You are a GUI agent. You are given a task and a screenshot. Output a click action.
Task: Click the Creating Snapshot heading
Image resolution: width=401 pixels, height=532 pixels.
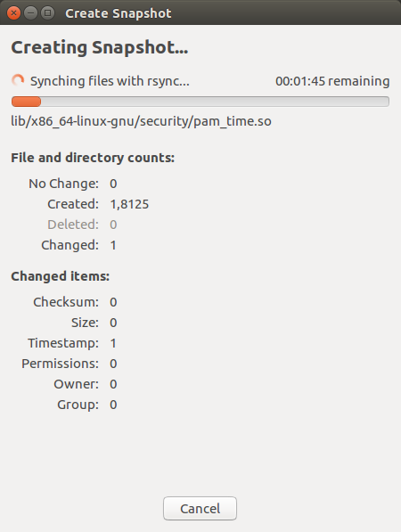[100, 47]
